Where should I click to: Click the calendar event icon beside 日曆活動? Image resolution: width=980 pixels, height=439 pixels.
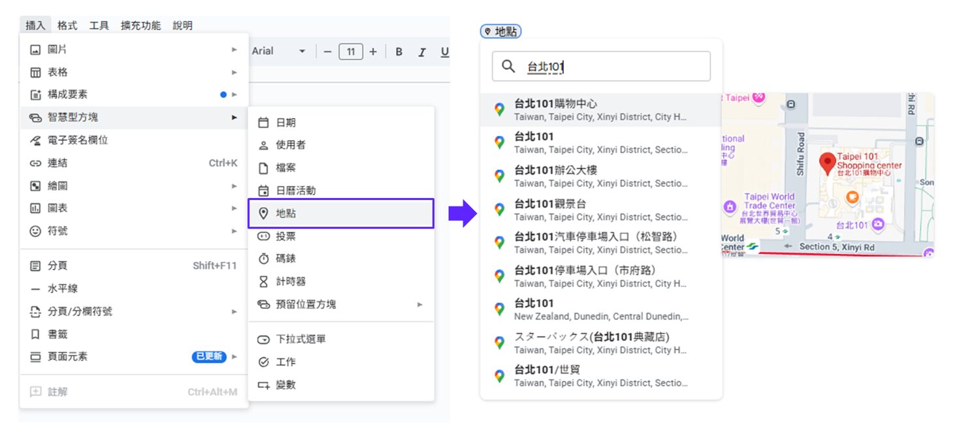tap(264, 191)
